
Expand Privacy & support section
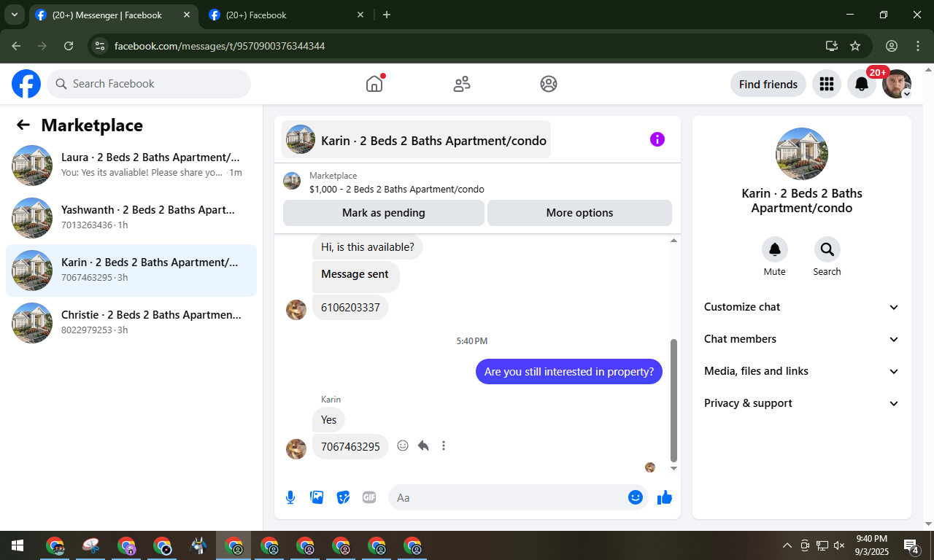(802, 403)
